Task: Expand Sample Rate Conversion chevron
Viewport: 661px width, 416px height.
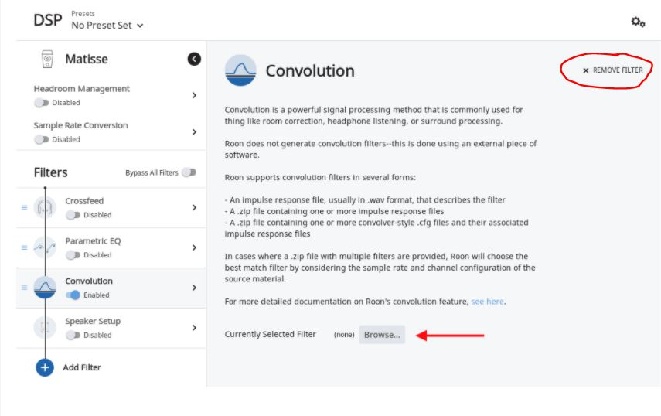Action: pyautogui.click(x=194, y=132)
